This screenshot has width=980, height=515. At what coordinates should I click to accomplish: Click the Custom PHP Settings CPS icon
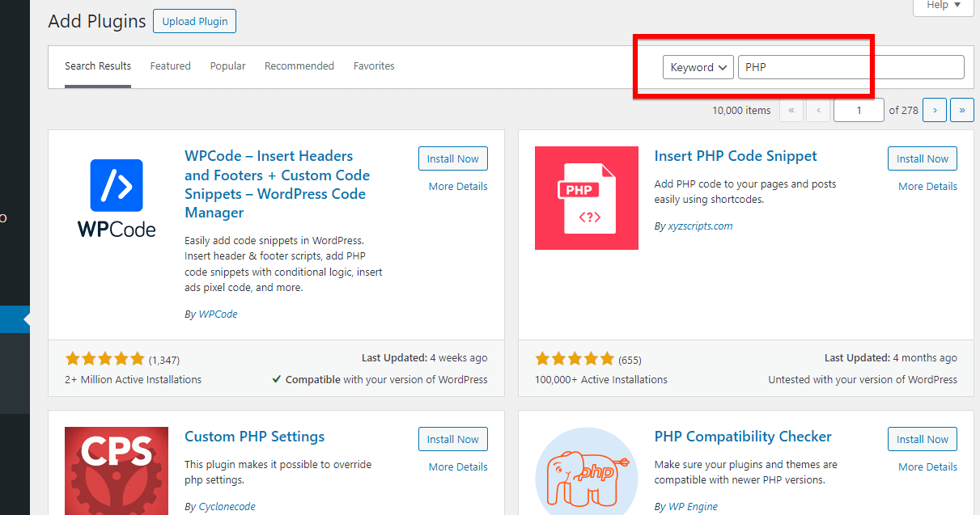click(117, 471)
